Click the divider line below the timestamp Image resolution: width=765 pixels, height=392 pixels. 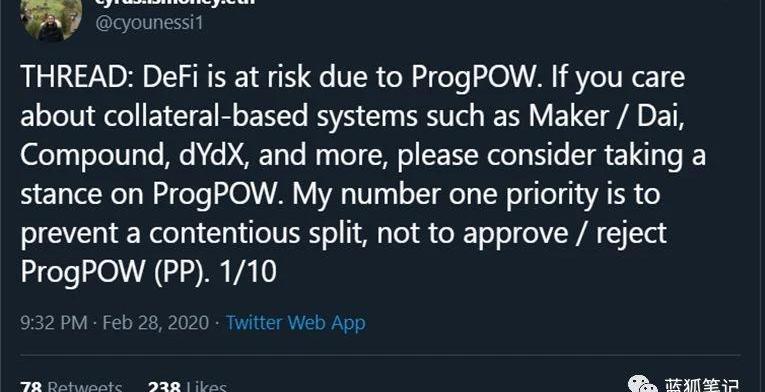[x=380, y=355]
